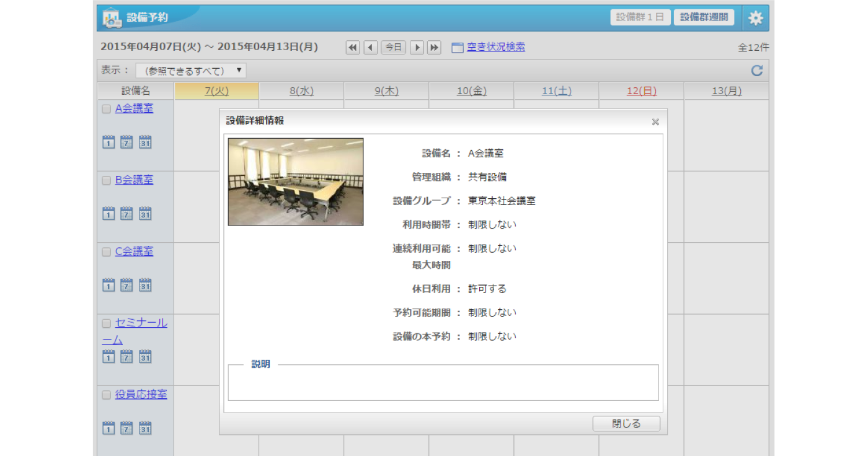
Task: Open the 表示 (参照できるすべて) dropdown
Action: coord(191,71)
